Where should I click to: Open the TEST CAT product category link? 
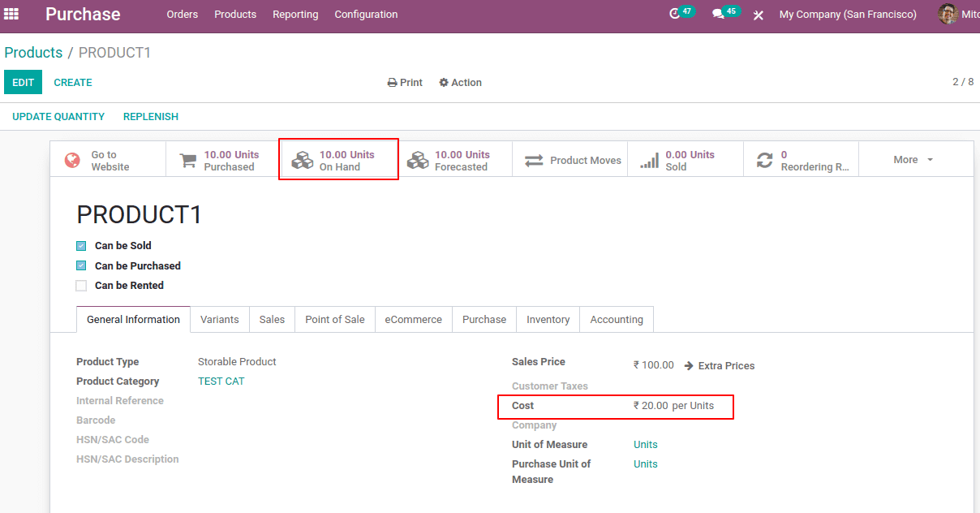click(x=221, y=382)
